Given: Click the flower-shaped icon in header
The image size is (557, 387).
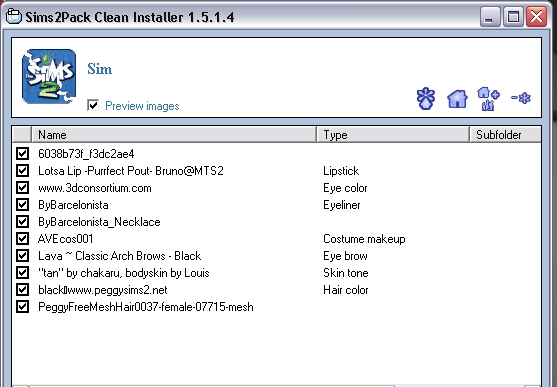Looking at the screenshot, I should (426, 98).
